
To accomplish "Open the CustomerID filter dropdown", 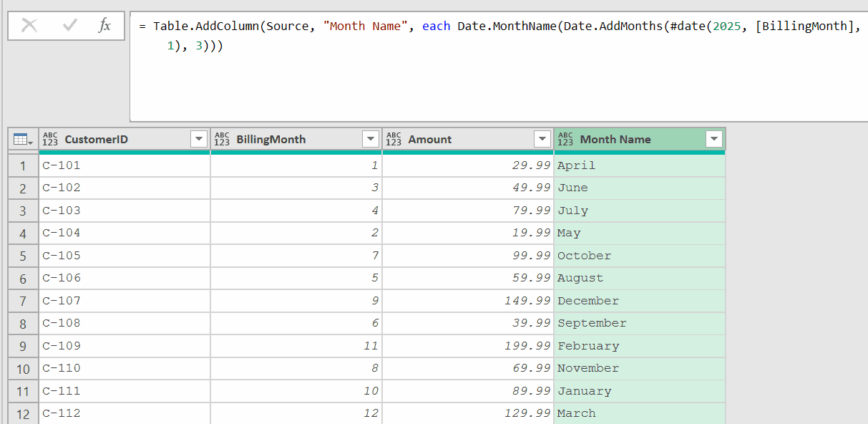I will (198, 139).
